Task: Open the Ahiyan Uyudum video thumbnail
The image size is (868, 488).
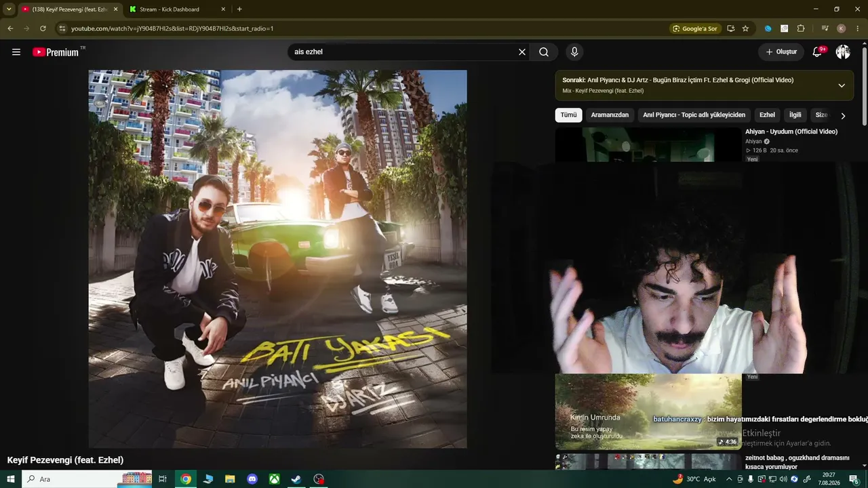Action: [648, 144]
